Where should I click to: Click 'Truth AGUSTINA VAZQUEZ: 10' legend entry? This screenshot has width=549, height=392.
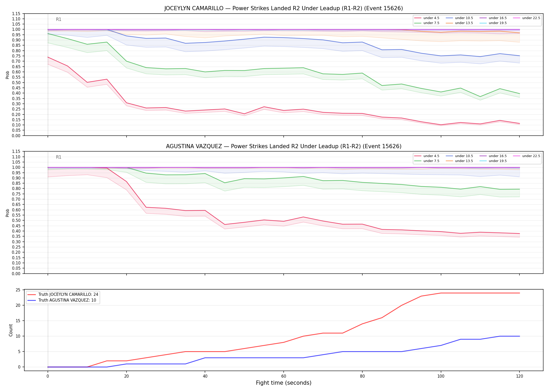[67, 300]
